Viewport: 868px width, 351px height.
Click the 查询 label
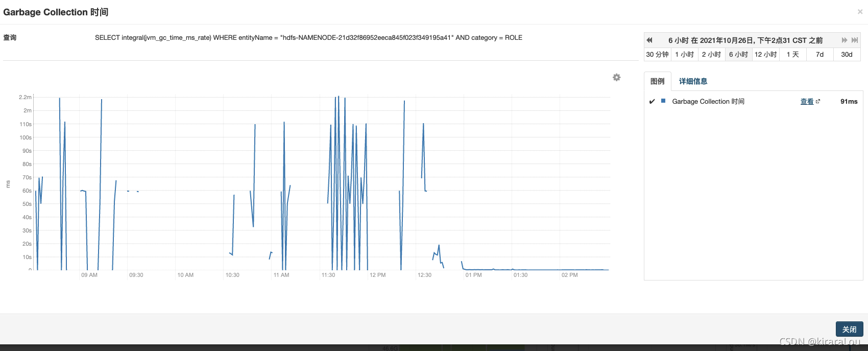[10, 38]
